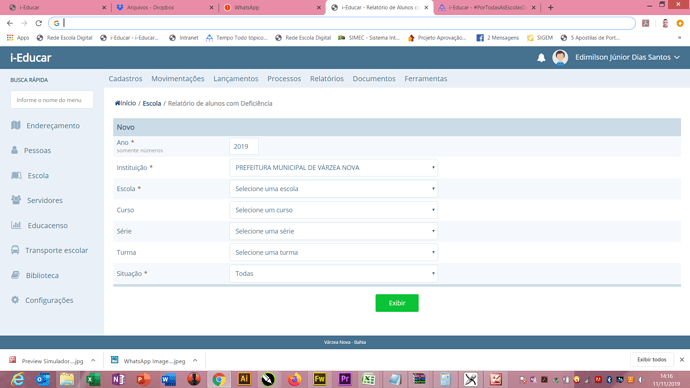Open the SIGEM bookmark
This screenshot has height=388, width=690.
coord(540,38)
